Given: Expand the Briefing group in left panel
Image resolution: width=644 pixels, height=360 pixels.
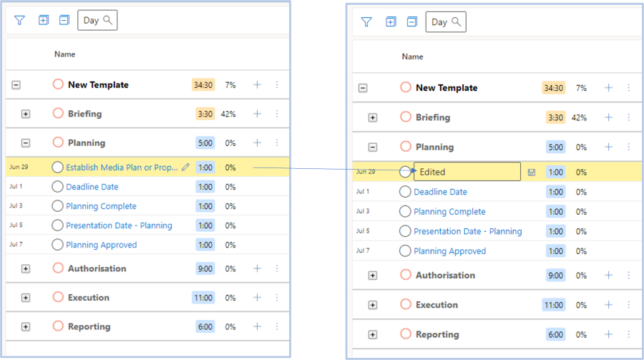Looking at the screenshot, I should tap(26, 114).
